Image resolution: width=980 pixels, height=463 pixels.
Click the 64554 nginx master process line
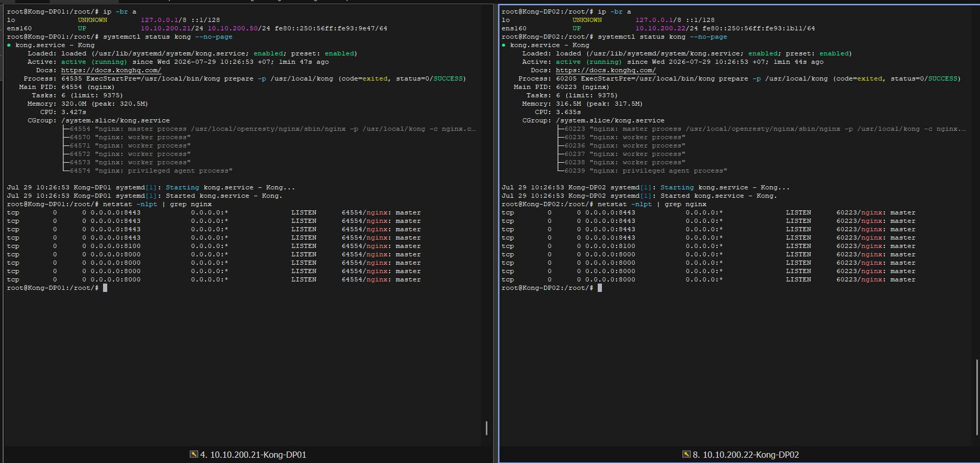click(x=272, y=129)
